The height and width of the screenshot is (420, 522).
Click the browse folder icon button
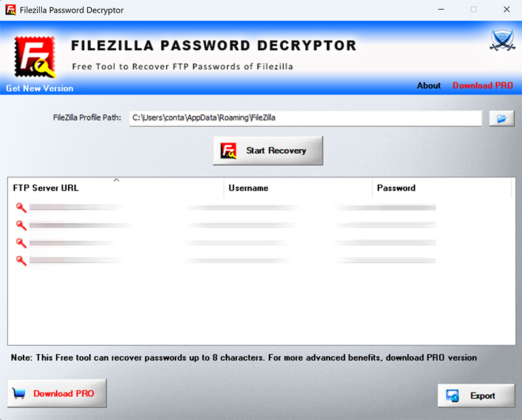[x=502, y=118]
